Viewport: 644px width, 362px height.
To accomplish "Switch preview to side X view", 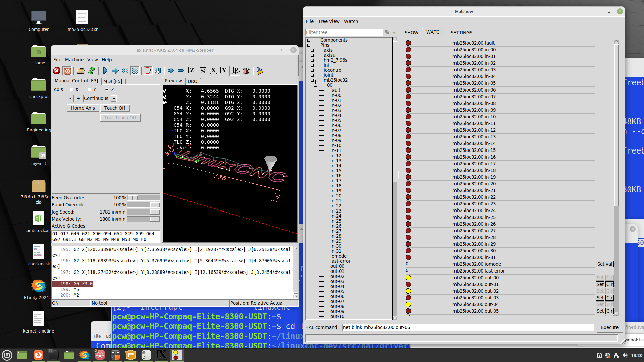I will coord(213,71).
